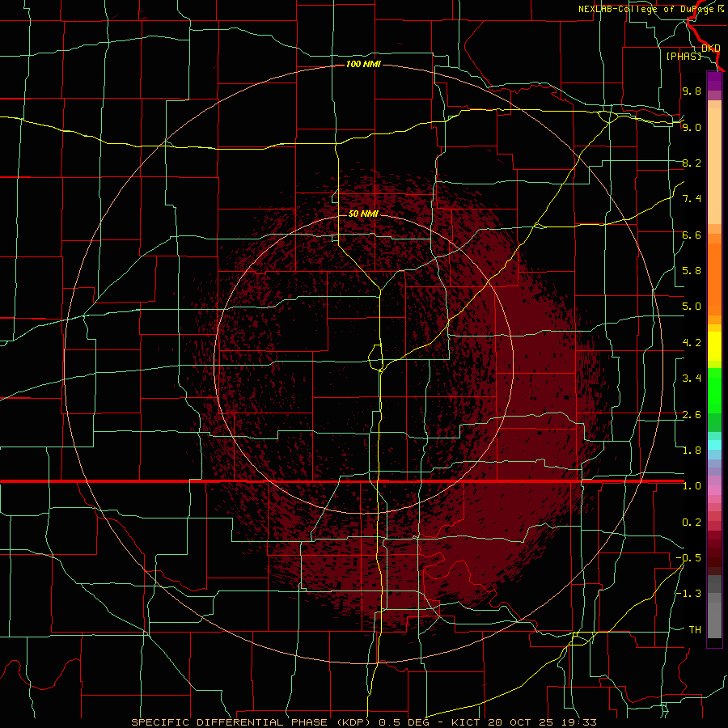
Task: Click the "DKD" legend title text
Action: coord(710,48)
